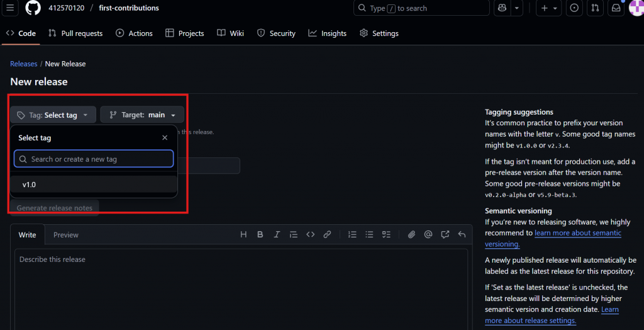Open the 'Target: main' branch dropdown

click(x=142, y=115)
